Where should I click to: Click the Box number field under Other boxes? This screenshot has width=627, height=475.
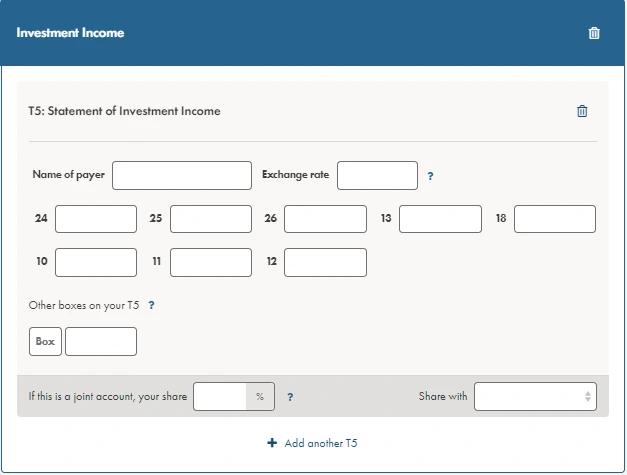[45, 341]
